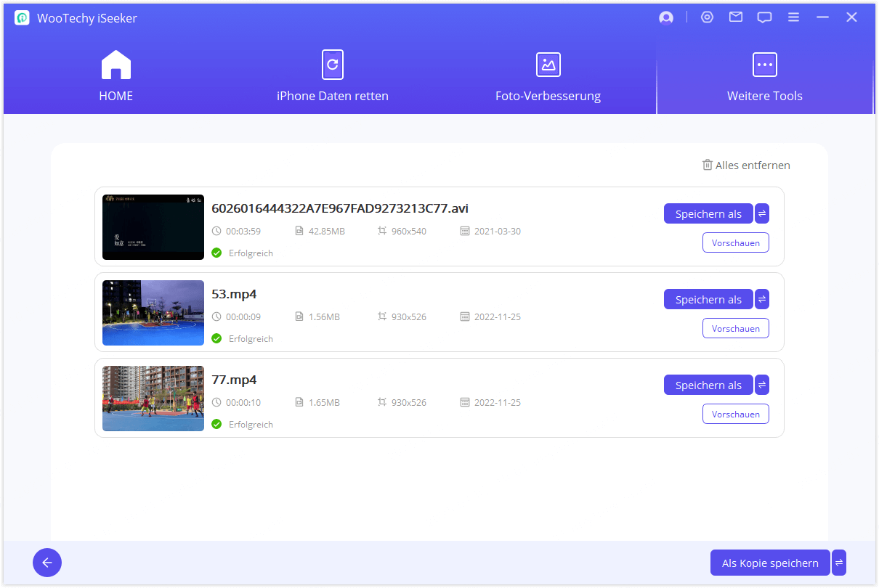
Task: Preview 53.mp4 with Vorschauen button
Action: coord(735,328)
